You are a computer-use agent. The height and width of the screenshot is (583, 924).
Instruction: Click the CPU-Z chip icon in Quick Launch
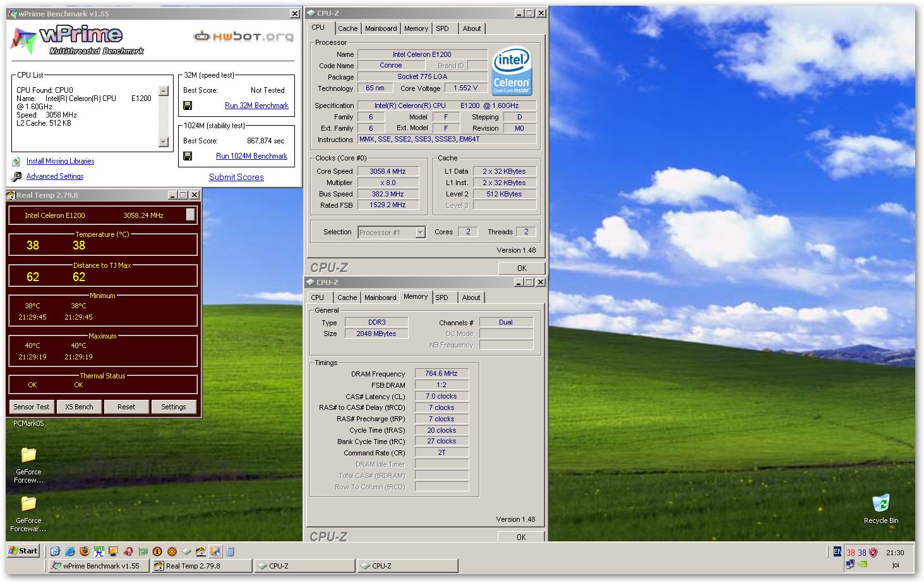[x=186, y=551]
